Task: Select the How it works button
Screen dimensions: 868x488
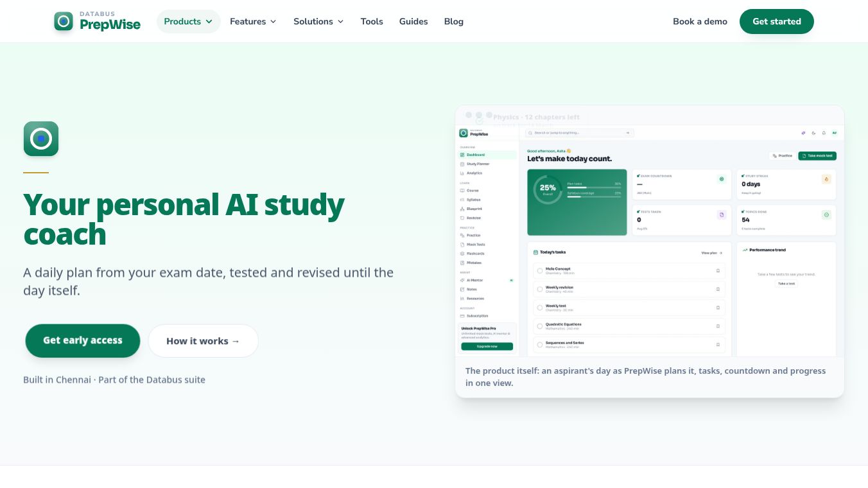Action: pos(203,341)
